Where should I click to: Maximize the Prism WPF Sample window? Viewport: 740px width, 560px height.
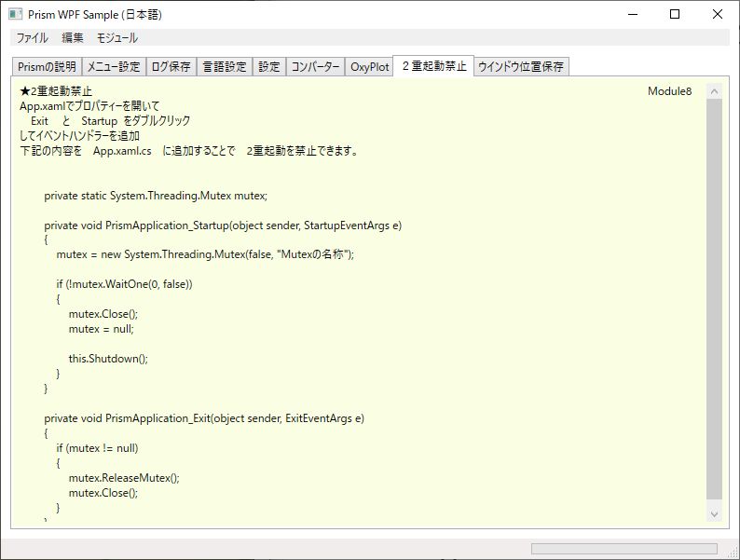675,14
